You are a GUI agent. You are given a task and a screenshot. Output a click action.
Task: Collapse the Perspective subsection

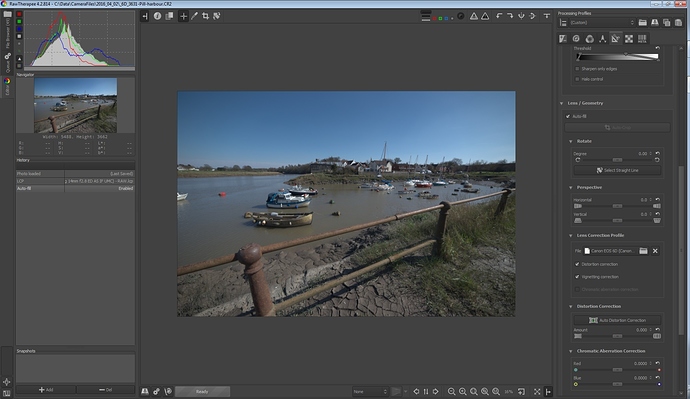[571, 187]
